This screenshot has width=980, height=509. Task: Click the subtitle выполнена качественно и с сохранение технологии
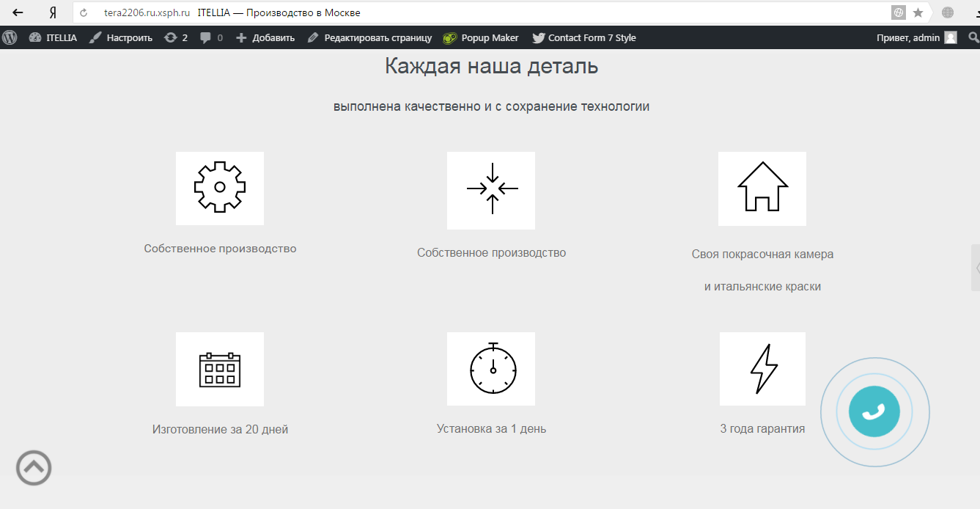click(491, 106)
